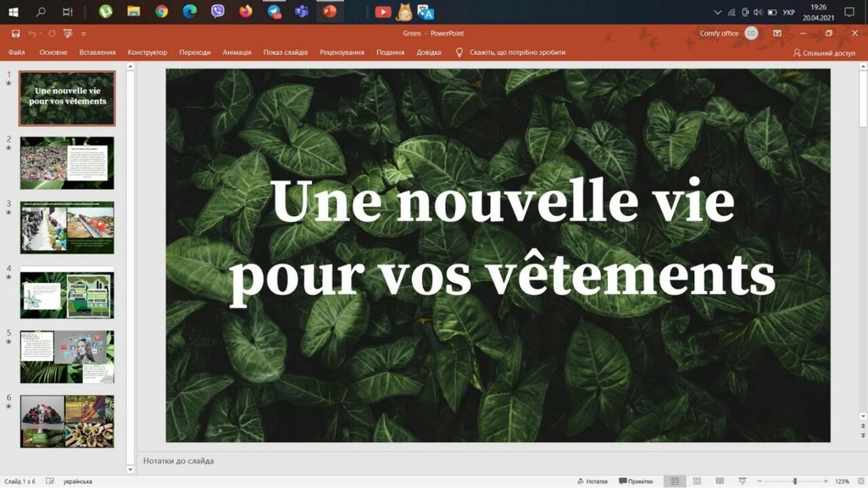Start slideshow from beginning via quick access icon
This screenshot has width=868, height=488.
(68, 33)
